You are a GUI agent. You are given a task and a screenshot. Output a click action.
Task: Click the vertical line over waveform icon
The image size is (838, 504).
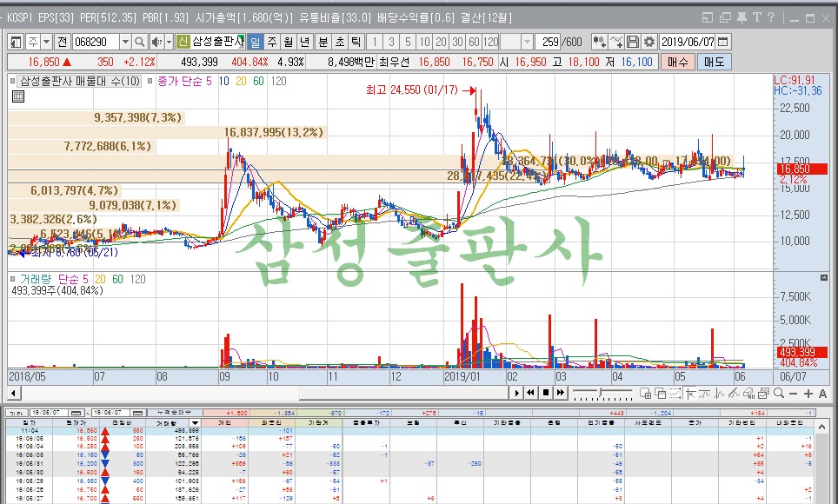pyautogui.click(x=720, y=394)
